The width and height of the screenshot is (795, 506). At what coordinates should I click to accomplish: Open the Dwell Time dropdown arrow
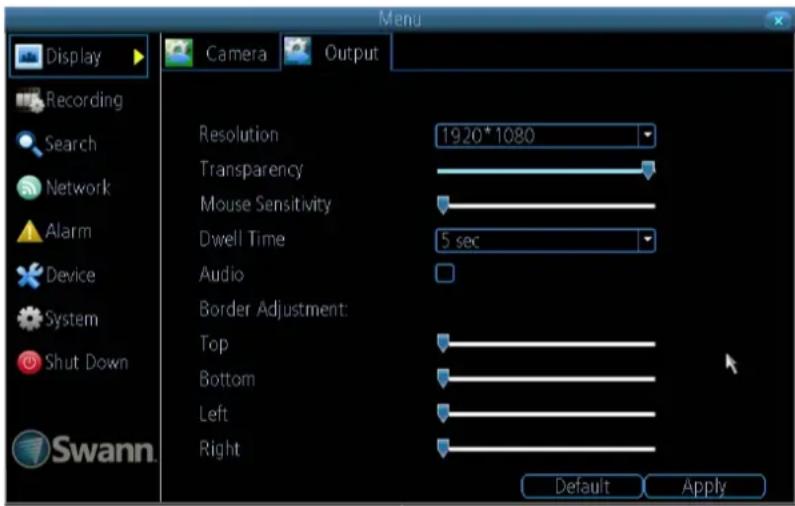[x=647, y=240]
